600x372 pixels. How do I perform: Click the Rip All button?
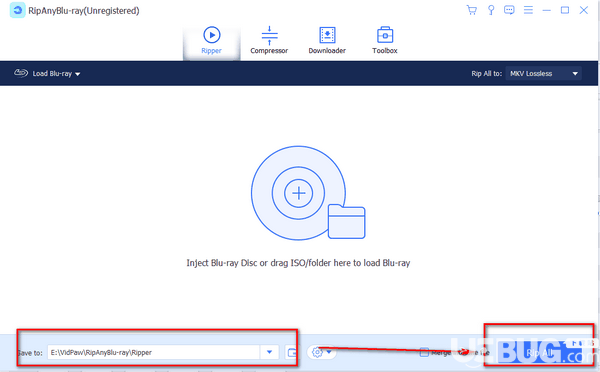click(540, 353)
